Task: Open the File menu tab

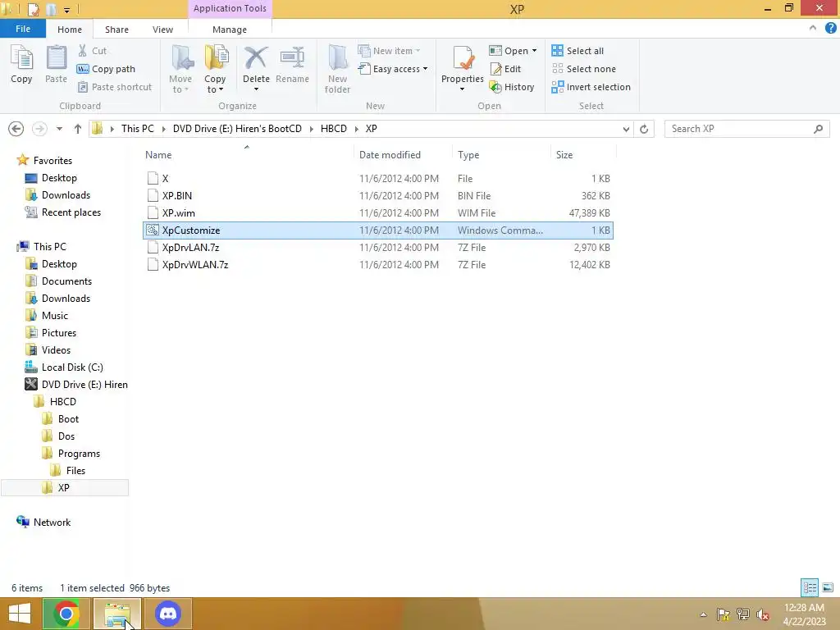Action: tap(23, 29)
